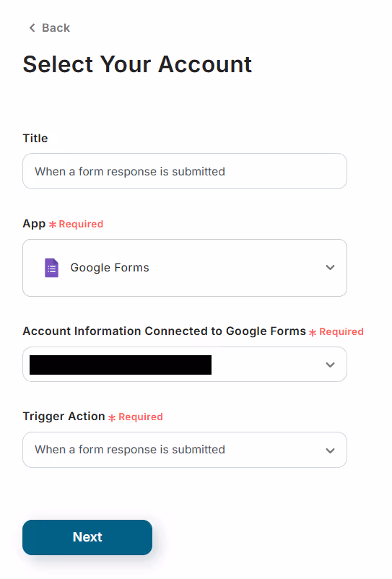Click the Required text beside App
This screenshot has height=579, width=392.
pos(81,224)
